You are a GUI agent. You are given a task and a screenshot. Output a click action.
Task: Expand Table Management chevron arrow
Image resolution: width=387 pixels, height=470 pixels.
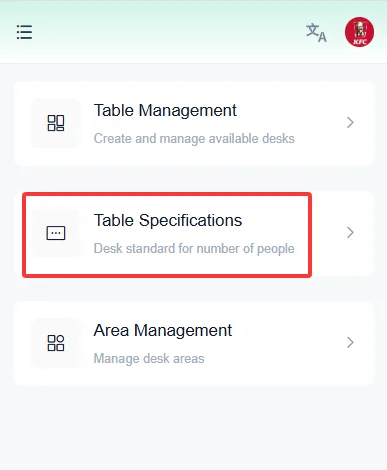click(350, 123)
